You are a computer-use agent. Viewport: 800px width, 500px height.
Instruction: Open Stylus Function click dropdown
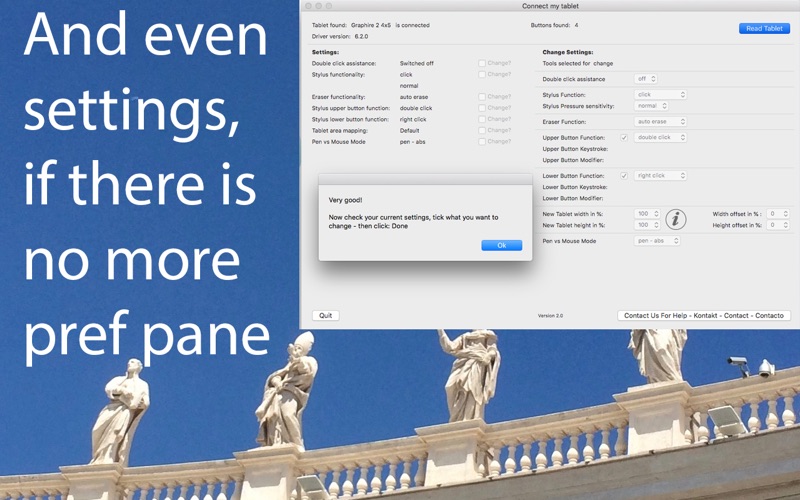coord(660,94)
